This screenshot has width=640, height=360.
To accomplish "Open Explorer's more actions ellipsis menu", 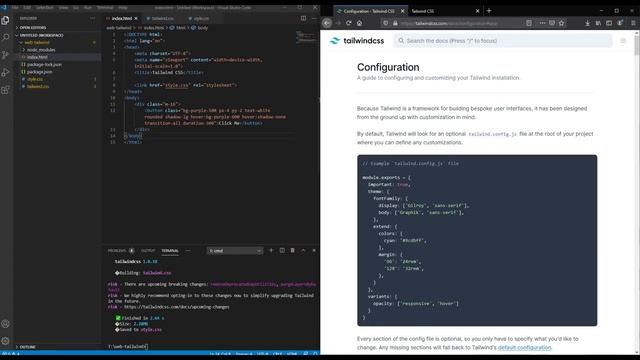I will 92,18.
